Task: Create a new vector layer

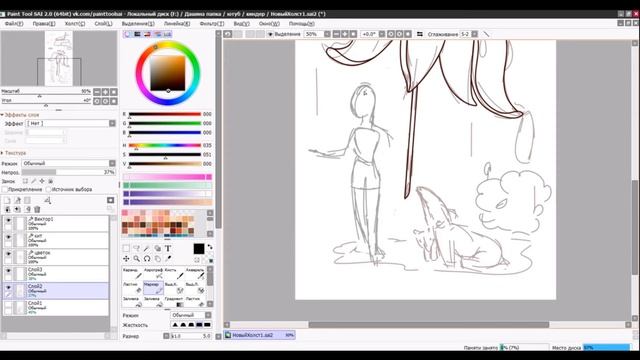Action: (18, 200)
